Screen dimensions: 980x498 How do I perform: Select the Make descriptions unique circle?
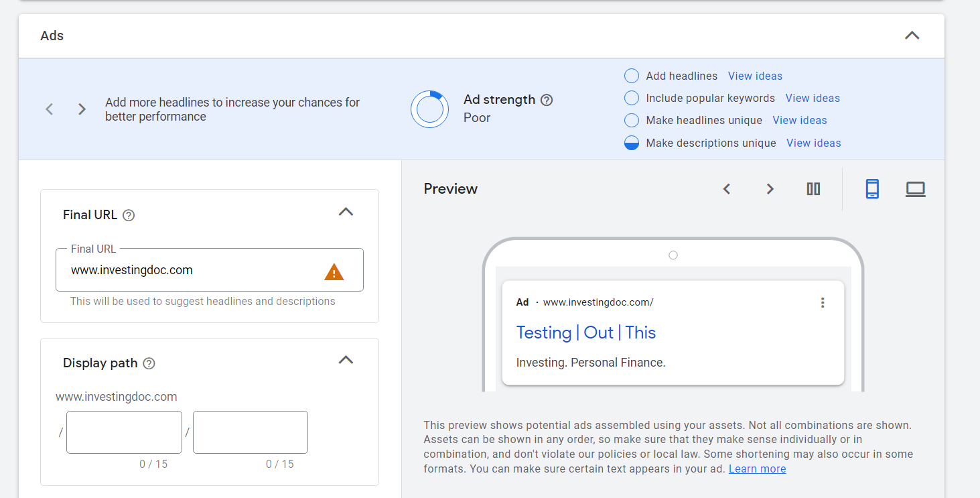click(631, 143)
